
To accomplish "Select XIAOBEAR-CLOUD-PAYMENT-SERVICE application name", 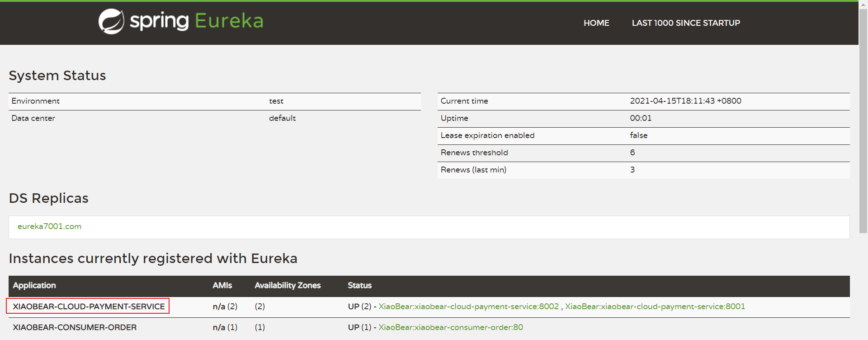I will click(x=89, y=306).
